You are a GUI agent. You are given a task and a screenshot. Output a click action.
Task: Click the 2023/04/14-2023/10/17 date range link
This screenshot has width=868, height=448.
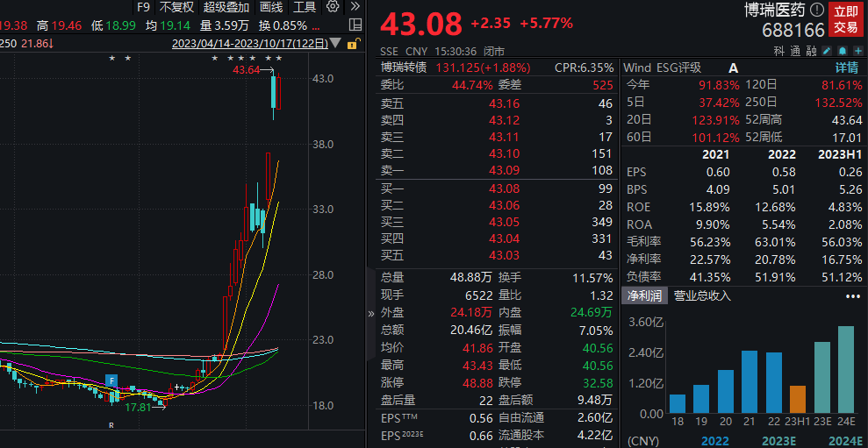coord(249,43)
